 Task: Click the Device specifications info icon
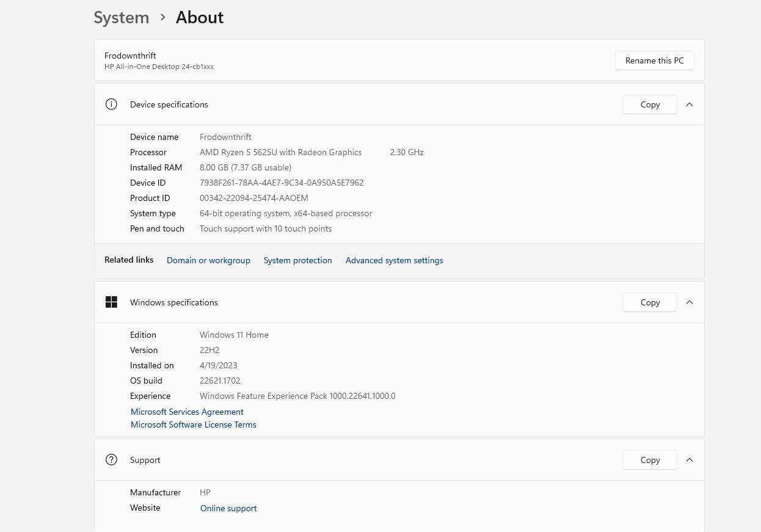pyautogui.click(x=111, y=104)
